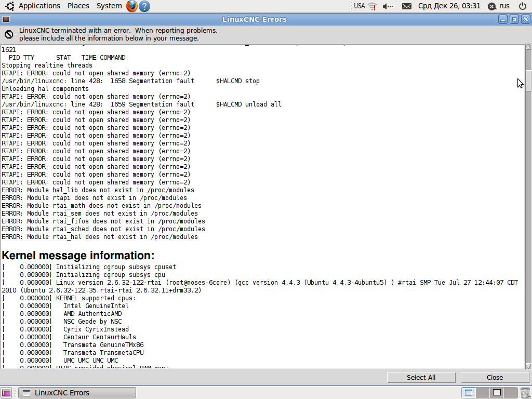Click the vertical scrollbar thumb
Screen dimensions: 532x399
point(528,81)
